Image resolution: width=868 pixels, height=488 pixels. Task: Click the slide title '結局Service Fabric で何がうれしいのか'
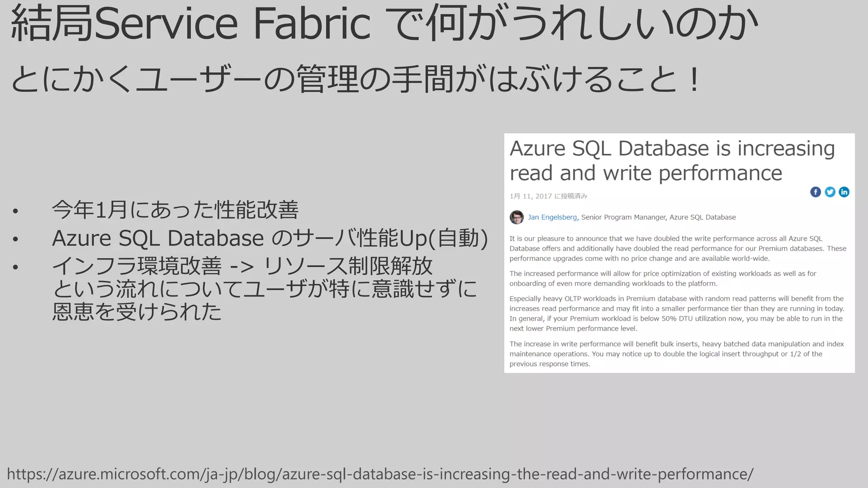pyautogui.click(x=384, y=23)
